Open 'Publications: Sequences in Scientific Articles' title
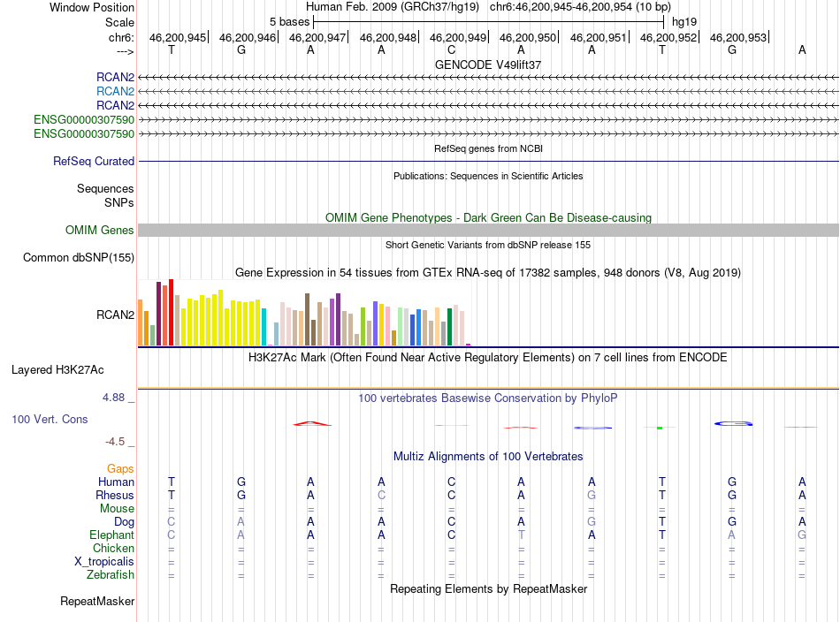This screenshot has width=840, height=622. click(x=488, y=176)
